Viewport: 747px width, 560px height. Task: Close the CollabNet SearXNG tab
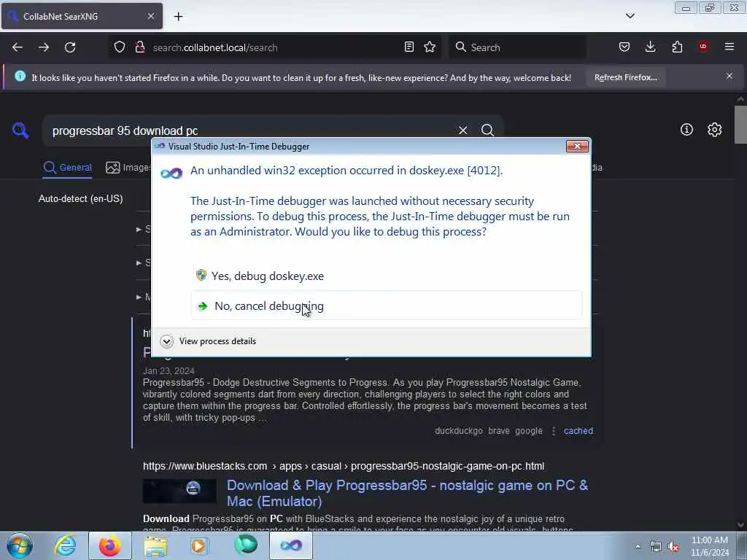tap(150, 16)
